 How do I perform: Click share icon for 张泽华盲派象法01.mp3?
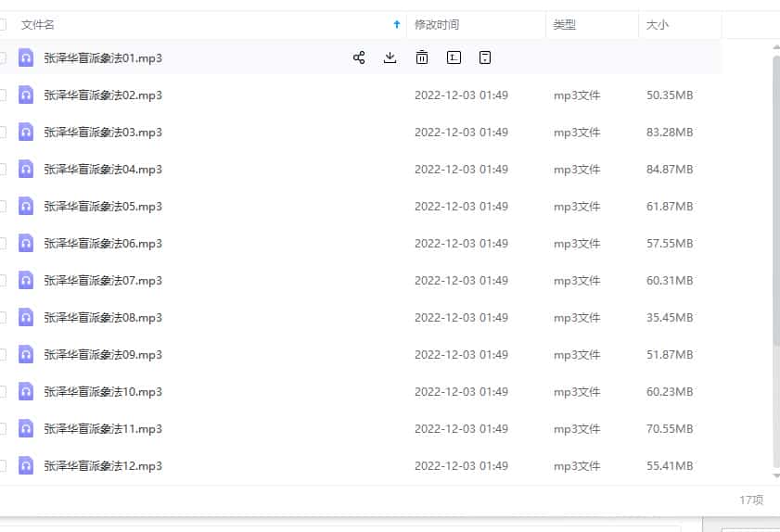tap(359, 57)
